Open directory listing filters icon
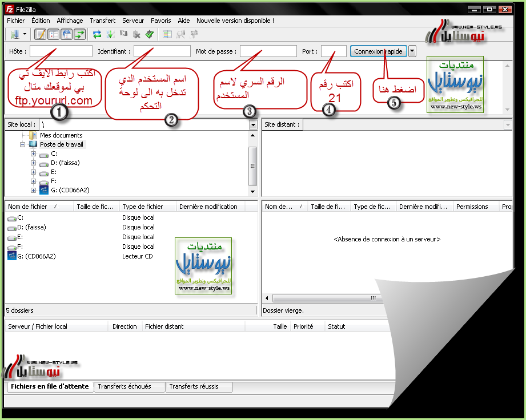526x420 pixels. [167, 34]
